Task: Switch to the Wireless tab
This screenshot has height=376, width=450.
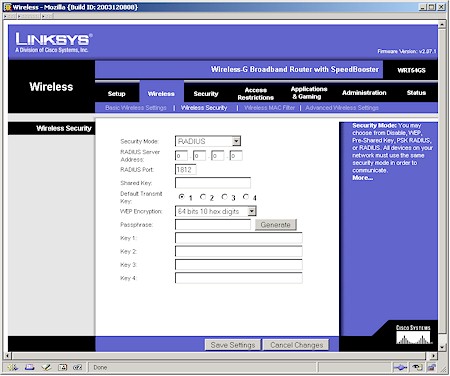Action: 161,94
